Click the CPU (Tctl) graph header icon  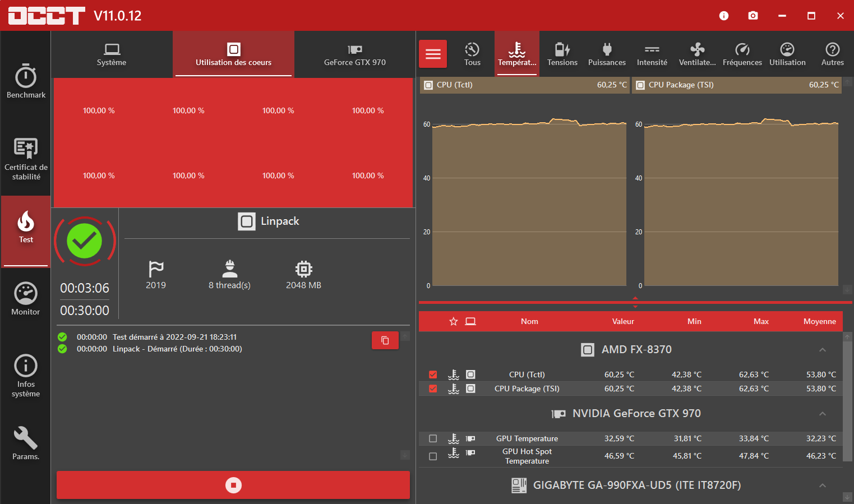pos(428,85)
